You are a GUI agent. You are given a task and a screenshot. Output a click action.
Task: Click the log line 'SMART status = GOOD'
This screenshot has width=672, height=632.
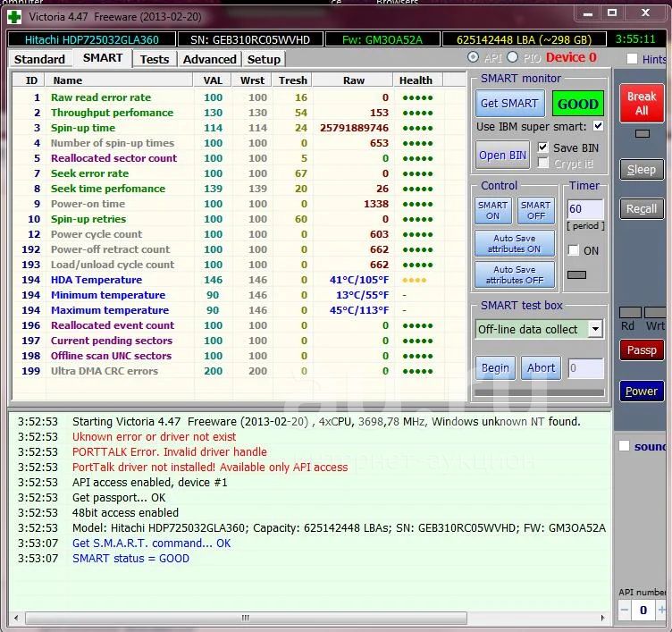click(130, 559)
